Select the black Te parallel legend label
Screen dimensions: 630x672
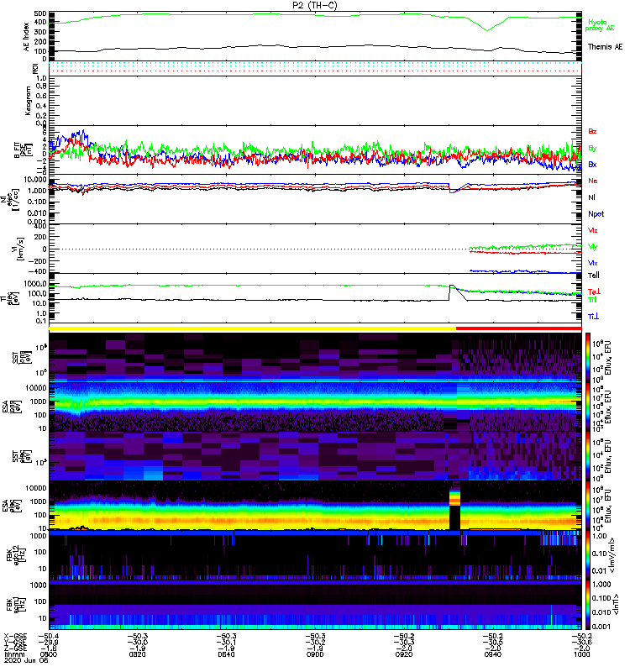593,276
